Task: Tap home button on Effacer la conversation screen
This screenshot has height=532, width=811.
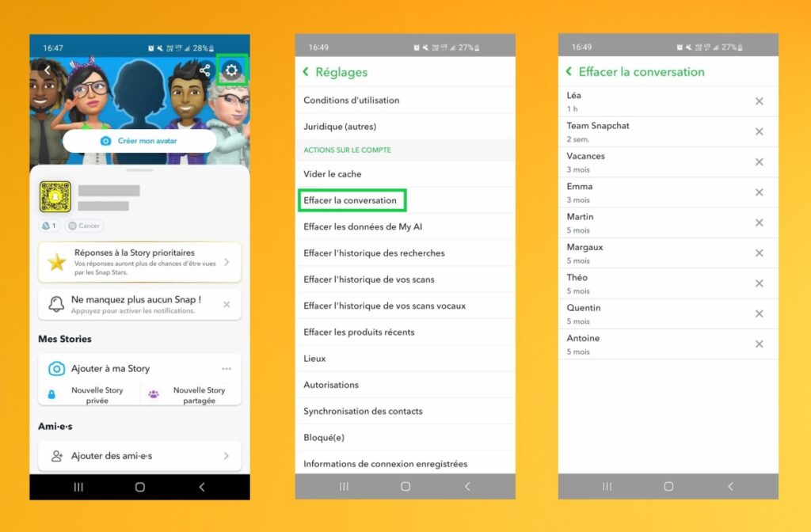Action: point(668,487)
